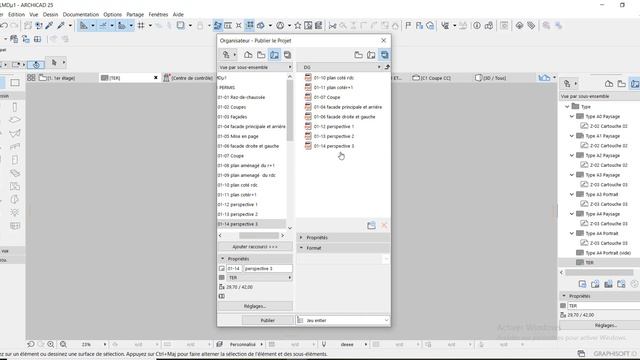Click new folder icon below publisher list
Viewport: 640px width, 360px height.
(x=371, y=225)
